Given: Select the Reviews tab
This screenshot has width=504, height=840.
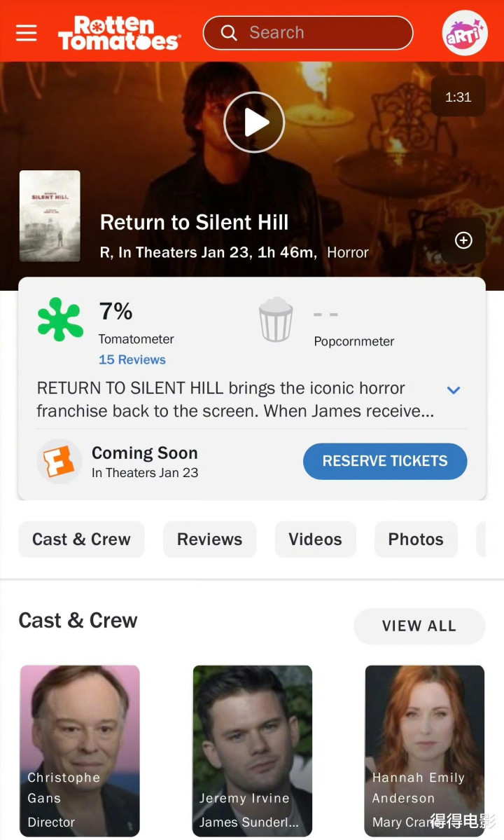Looking at the screenshot, I should [209, 539].
